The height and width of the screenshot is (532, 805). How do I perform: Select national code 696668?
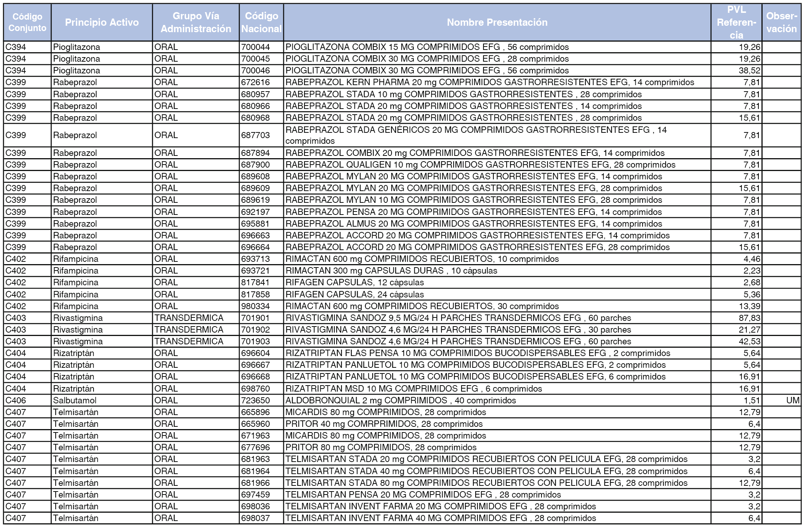pos(261,376)
